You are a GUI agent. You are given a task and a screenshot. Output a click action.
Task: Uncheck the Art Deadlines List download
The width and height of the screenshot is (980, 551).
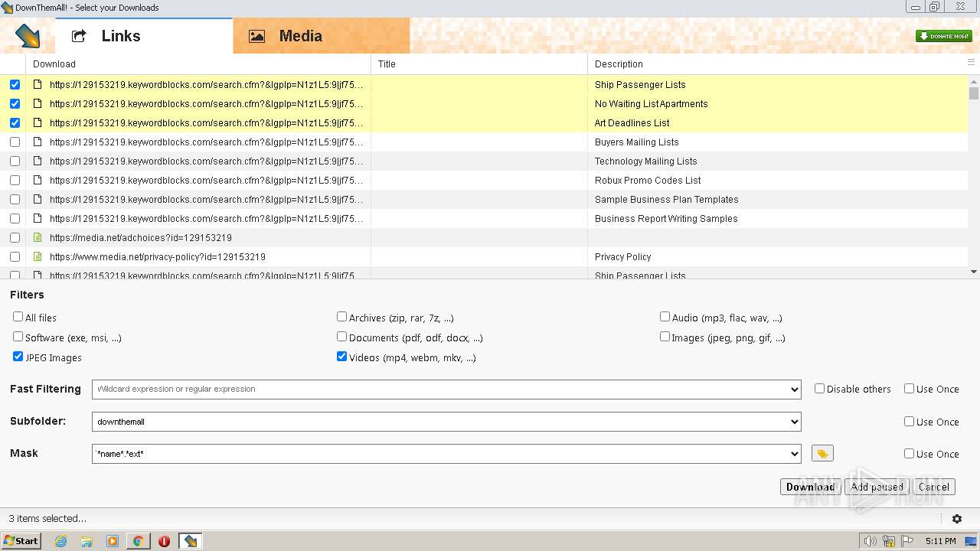15,122
